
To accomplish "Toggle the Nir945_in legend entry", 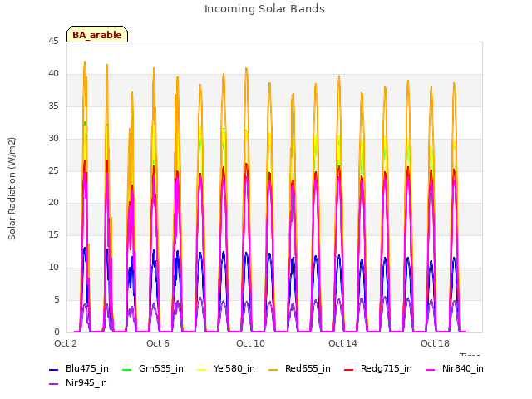I will click(78, 383).
